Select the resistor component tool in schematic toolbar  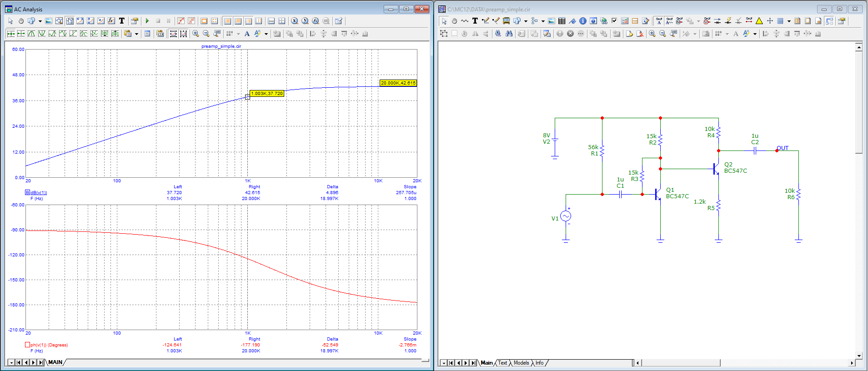point(464,21)
